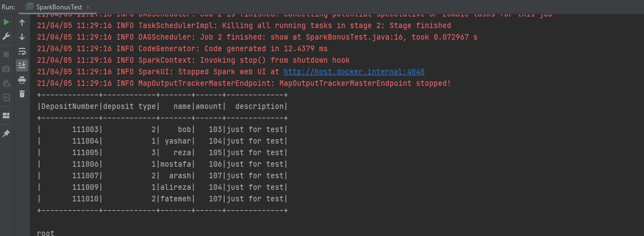Toggle soft-wrap for console output

coord(22,51)
